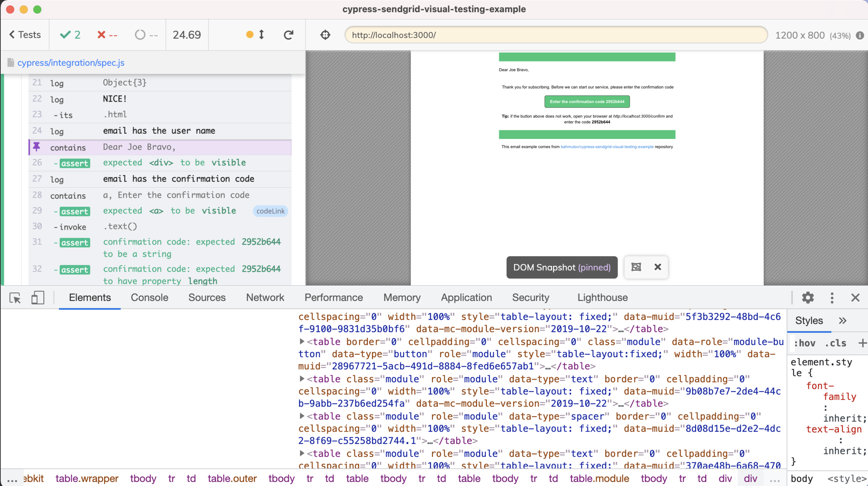Toggle the device toolbar icon
Viewport: 868px width, 486px height.
click(x=37, y=298)
